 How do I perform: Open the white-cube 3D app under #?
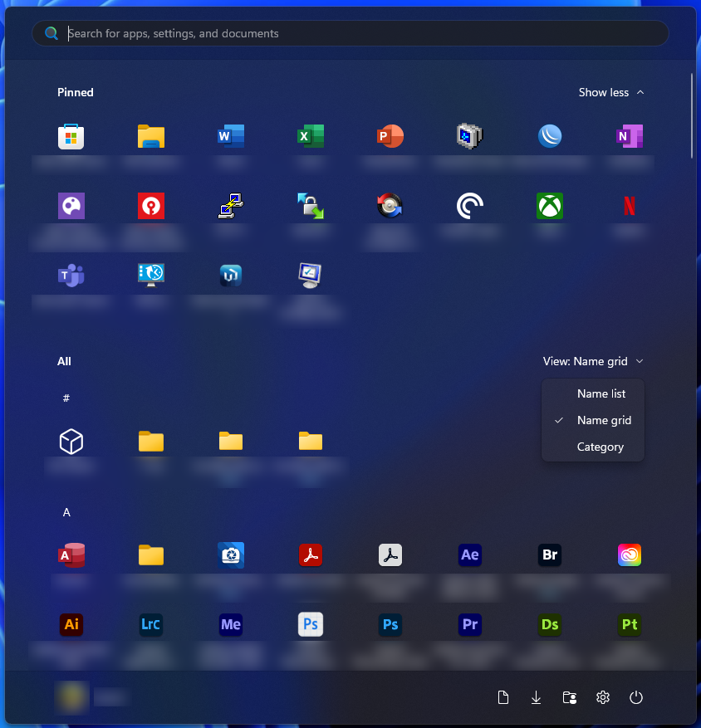(71, 441)
